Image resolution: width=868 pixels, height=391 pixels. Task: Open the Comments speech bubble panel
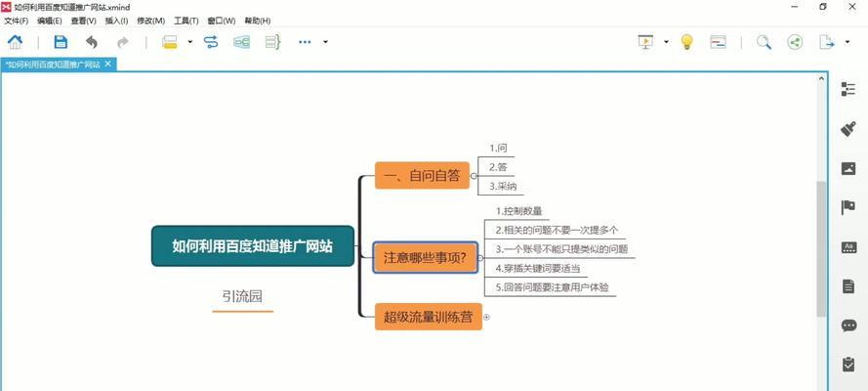pos(848,326)
